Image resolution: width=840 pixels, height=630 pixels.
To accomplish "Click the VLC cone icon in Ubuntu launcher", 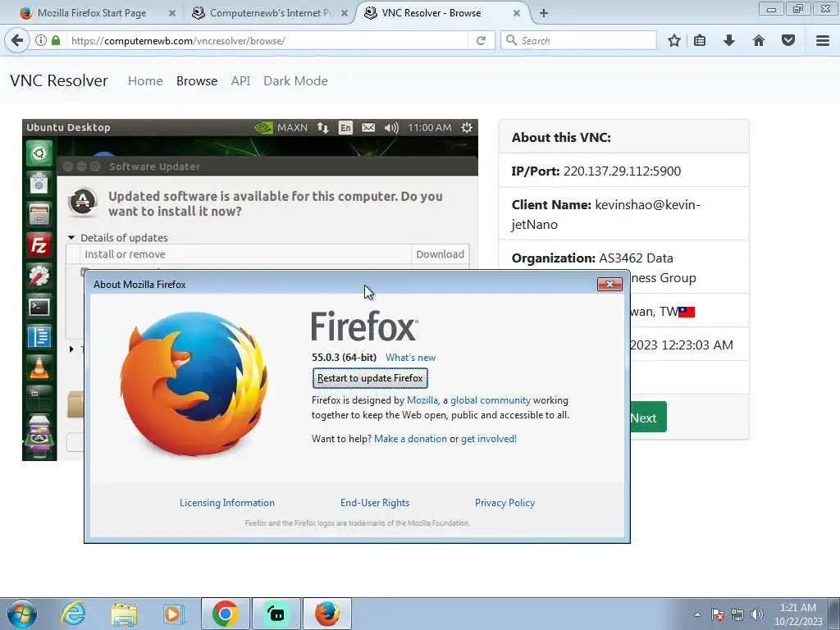I will pos(39,367).
